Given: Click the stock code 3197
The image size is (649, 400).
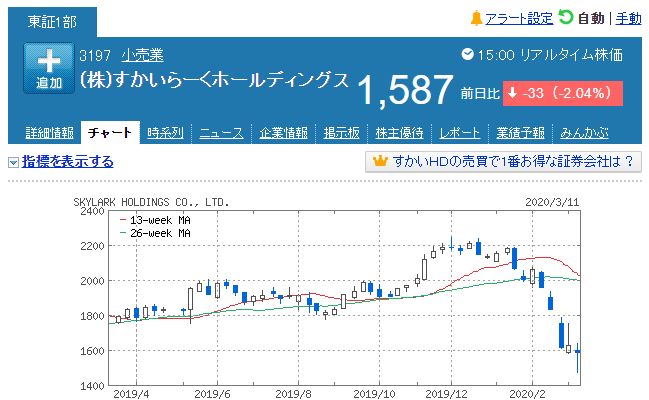Looking at the screenshot, I should (x=95, y=55).
